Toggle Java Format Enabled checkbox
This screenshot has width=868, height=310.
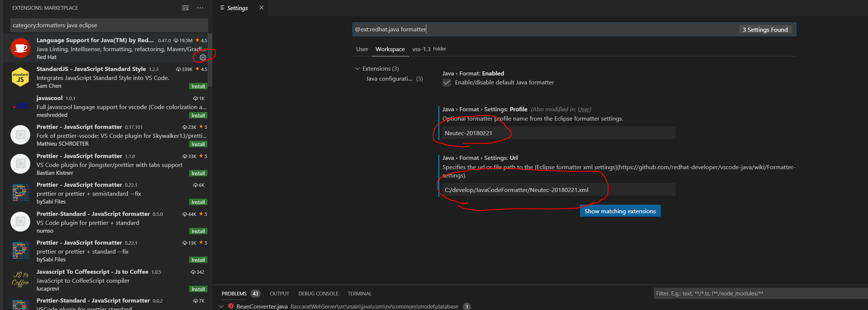click(446, 83)
